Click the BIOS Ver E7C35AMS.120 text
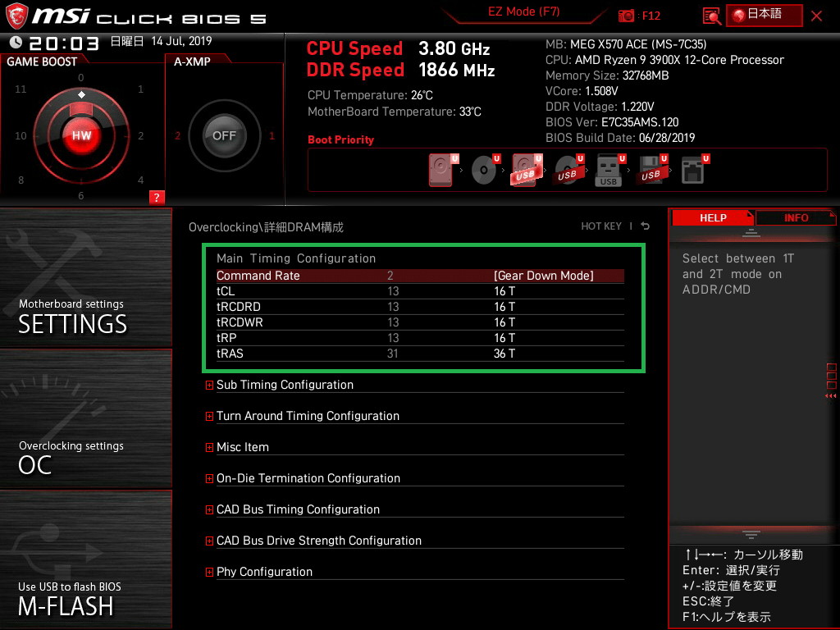 tap(612, 122)
